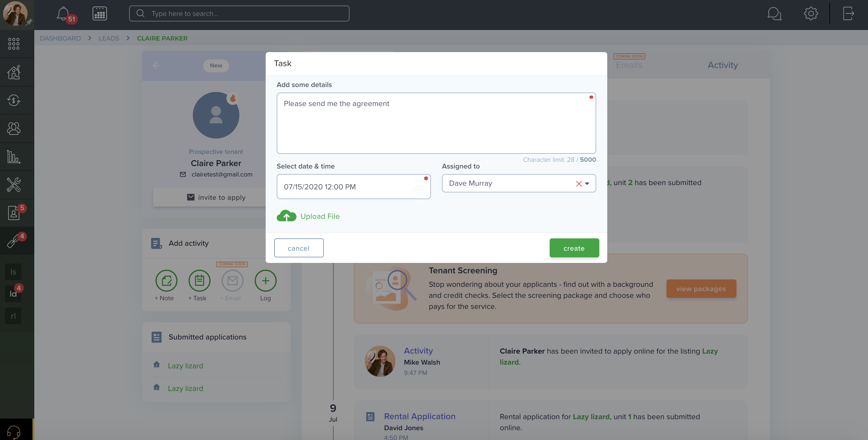
Task: Click the + Email activity icon
Action: pyautogui.click(x=232, y=280)
